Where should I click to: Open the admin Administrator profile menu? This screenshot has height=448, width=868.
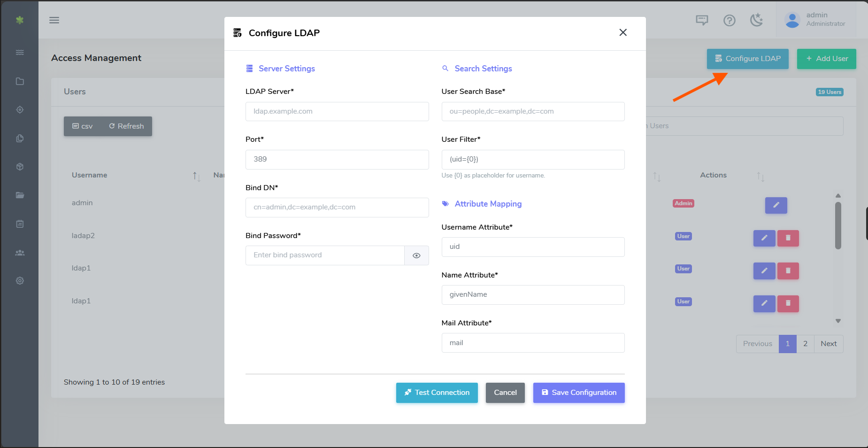(816, 20)
